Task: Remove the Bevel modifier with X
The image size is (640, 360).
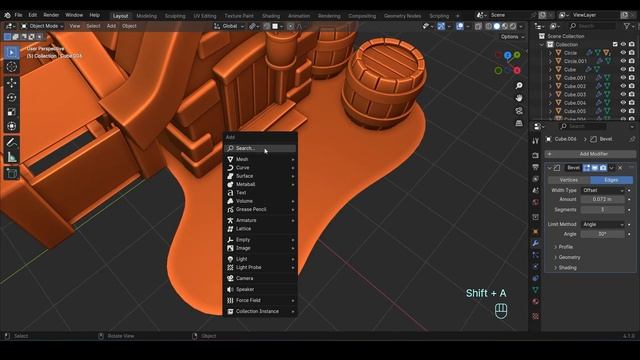Action: [620, 168]
